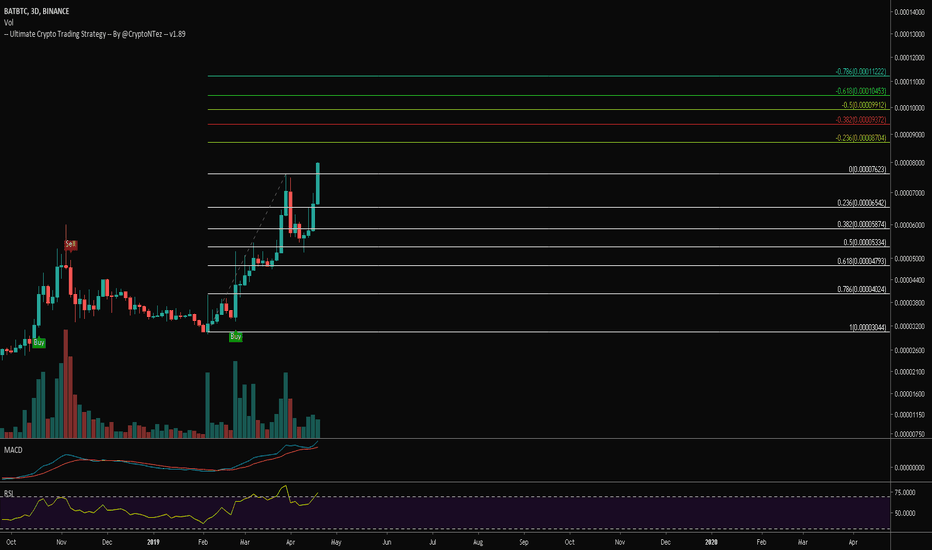Image resolution: width=932 pixels, height=550 pixels.
Task: Click the 0.00003800 price axis label
Action: pos(909,303)
